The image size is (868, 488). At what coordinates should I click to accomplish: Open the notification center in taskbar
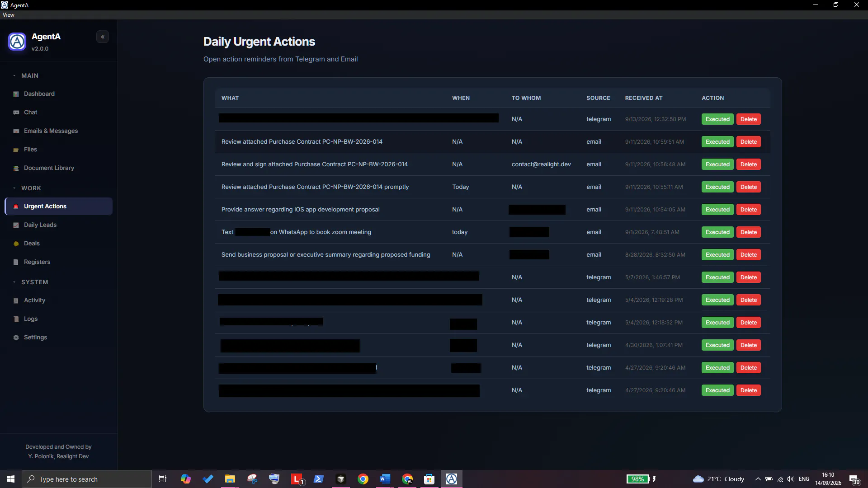[x=854, y=479]
